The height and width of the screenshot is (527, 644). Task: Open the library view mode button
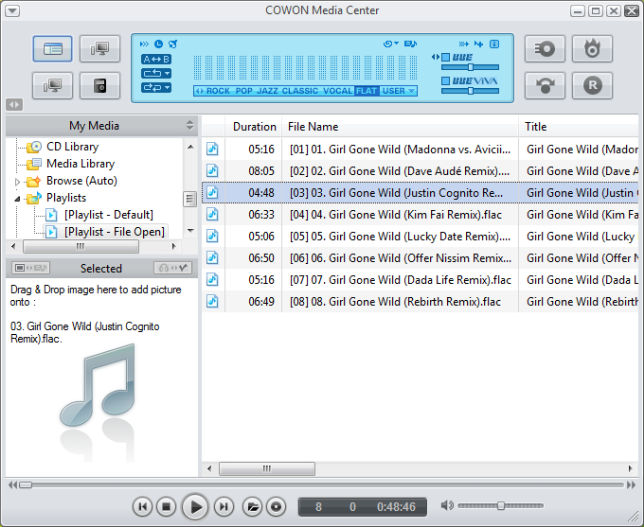point(53,49)
